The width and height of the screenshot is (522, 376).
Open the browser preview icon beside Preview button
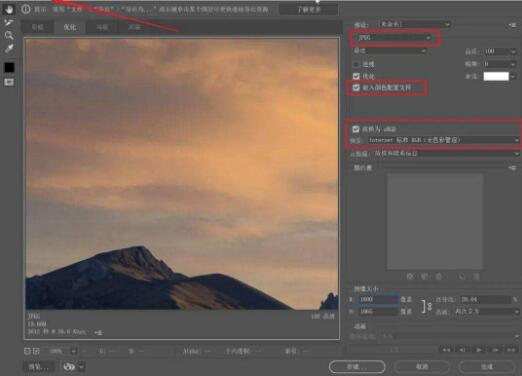(69, 367)
